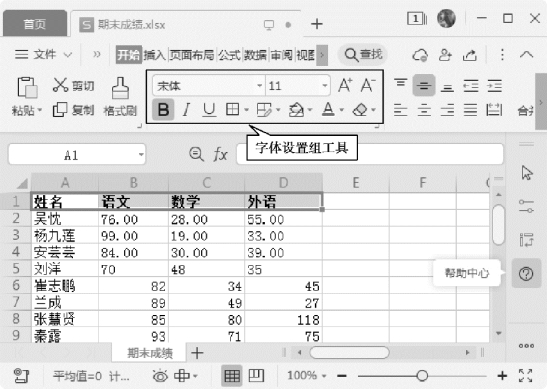The width and height of the screenshot is (547, 389).
Task: Open the font size dropdown showing 11
Action: coord(298,86)
